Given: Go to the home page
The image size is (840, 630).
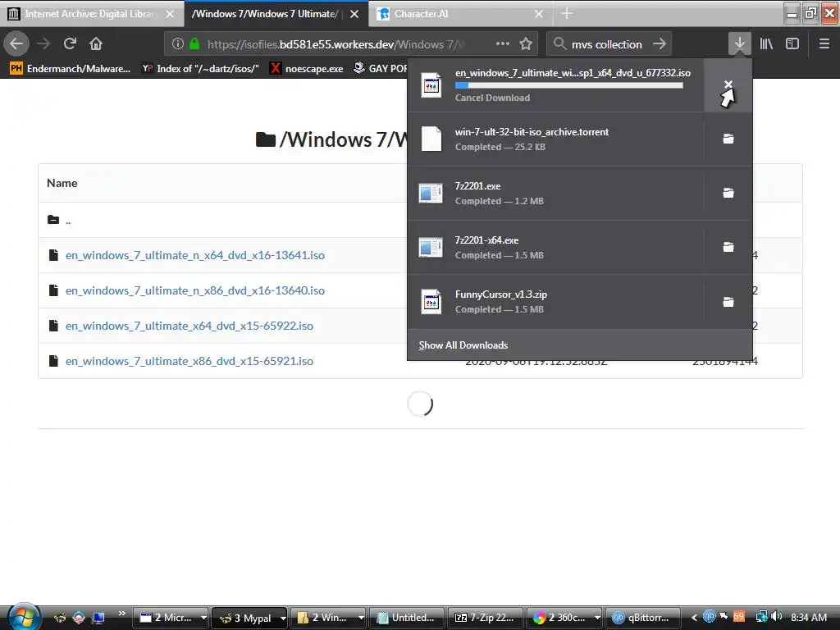Looking at the screenshot, I should [96, 44].
